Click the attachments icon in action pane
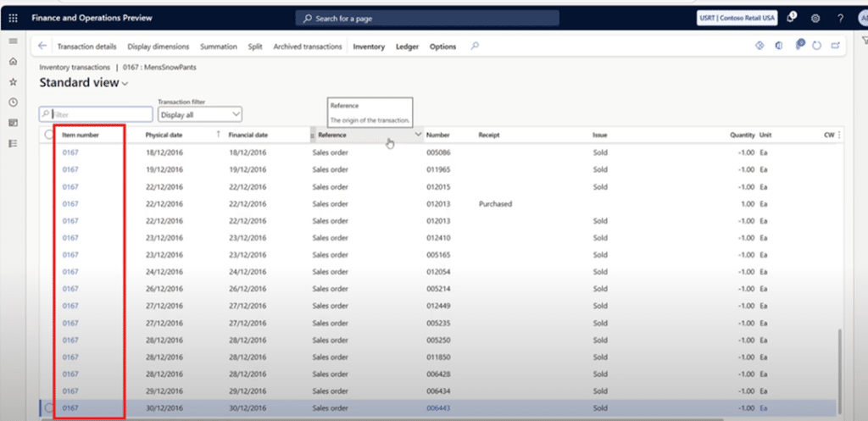This screenshot has height=421, width=868. (x=799, y=46)
